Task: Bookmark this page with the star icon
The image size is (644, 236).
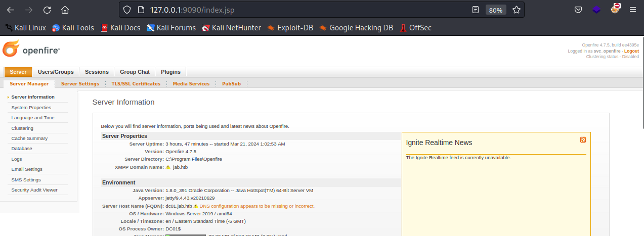Action: [516, 10]
